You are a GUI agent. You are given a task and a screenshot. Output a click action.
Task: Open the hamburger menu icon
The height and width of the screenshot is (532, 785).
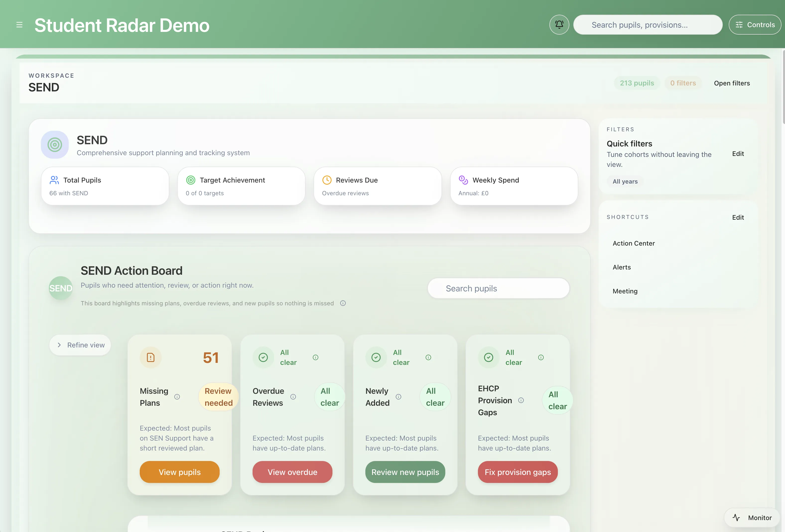(19, 25)
